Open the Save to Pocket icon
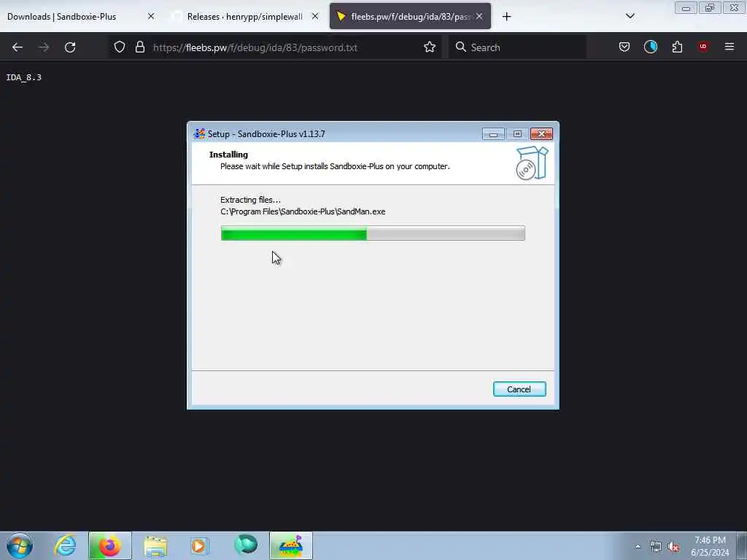Image resolution: width=747 pixels, height=560 pixels. point(624,47)
